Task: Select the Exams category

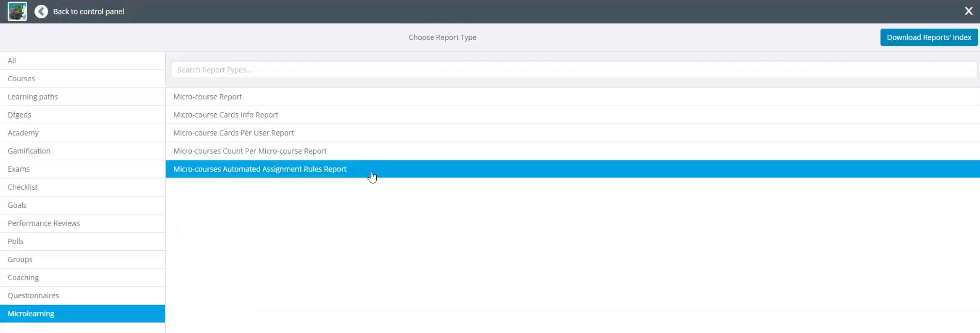Action: coord(19,169)
